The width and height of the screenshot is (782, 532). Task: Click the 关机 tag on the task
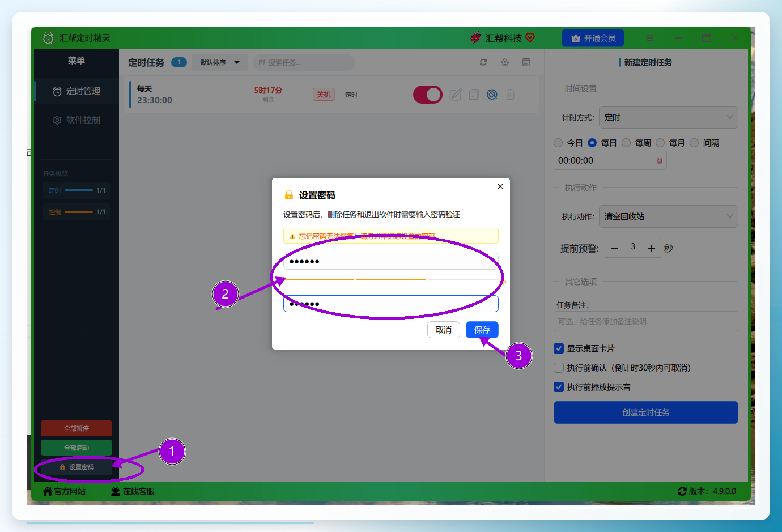pos(324,95)
